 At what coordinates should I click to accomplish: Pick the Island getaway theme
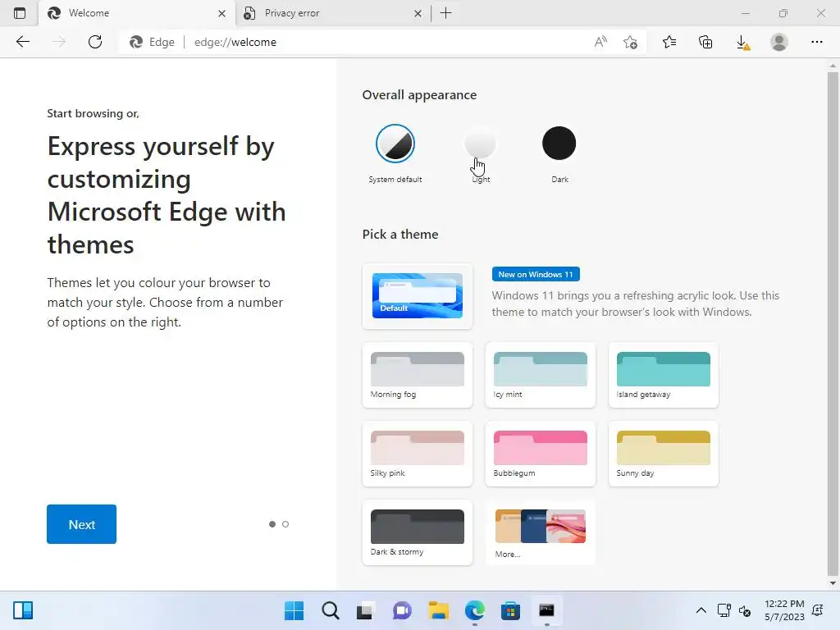(663, 375)
